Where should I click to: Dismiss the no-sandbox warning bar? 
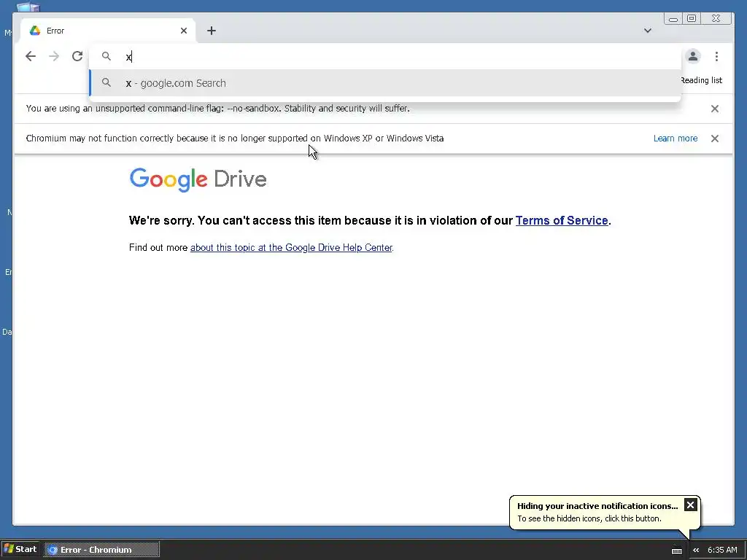(x=715, y=109)
